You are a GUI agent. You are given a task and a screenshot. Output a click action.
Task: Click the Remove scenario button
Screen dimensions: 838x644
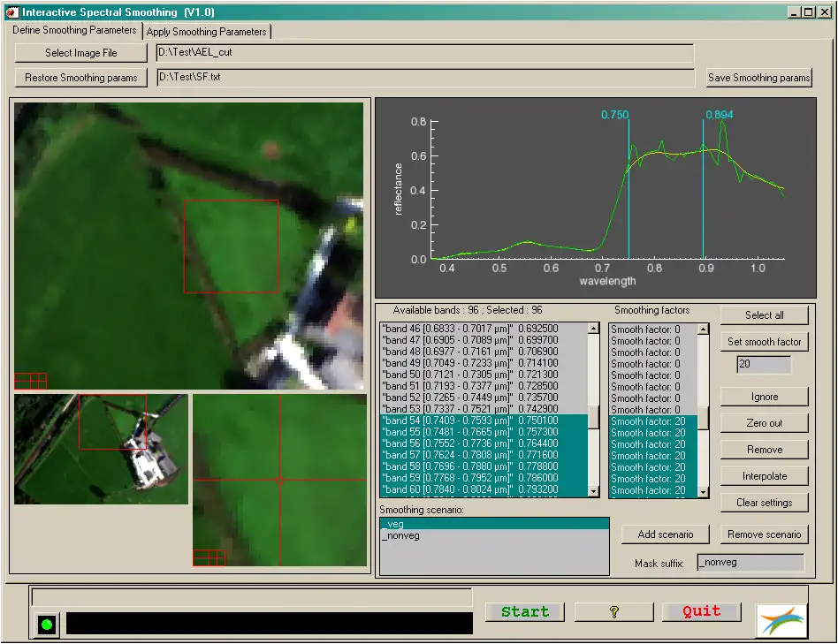pyautogui.click(x=765, y=534)
